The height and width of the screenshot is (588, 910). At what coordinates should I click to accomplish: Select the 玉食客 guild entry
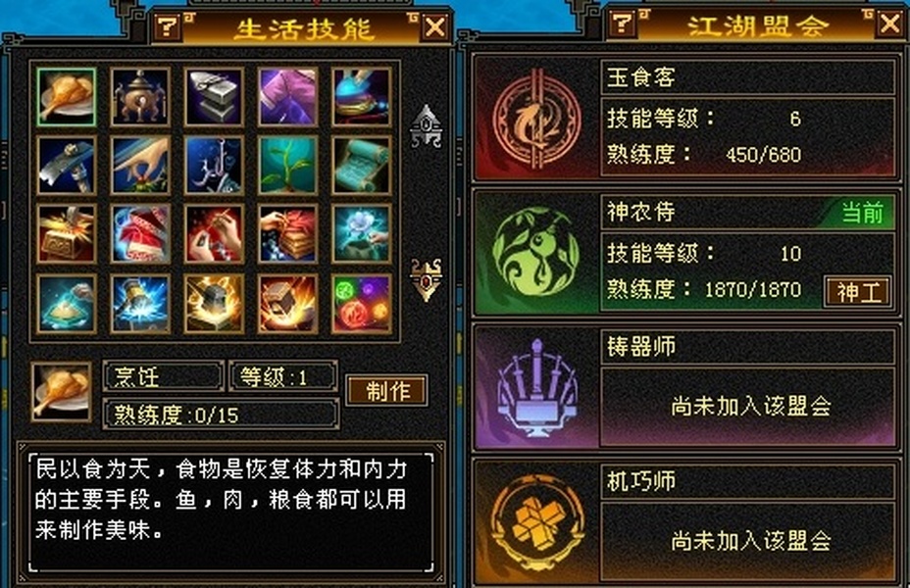pyautogui.click(x=686, y=119)
